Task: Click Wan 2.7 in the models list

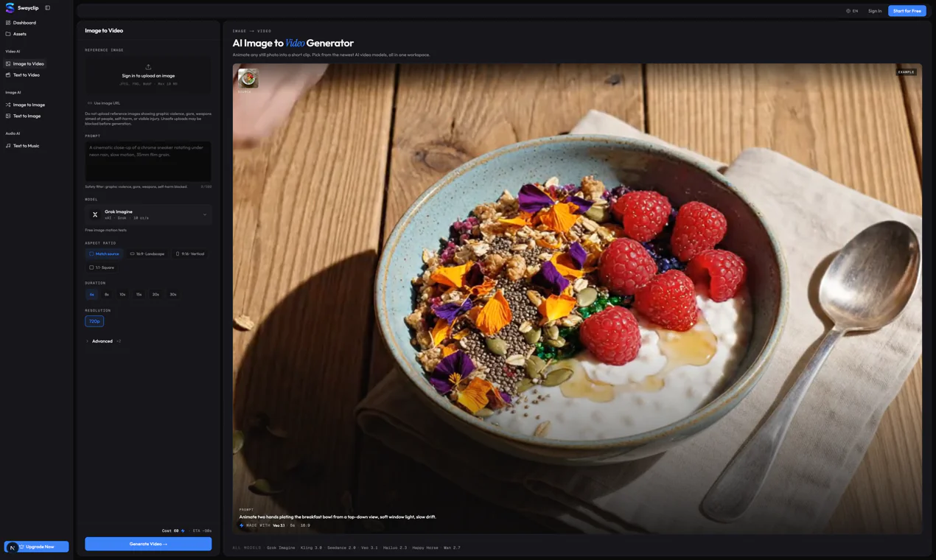Action: pyautogui.click(x=452, y=547)
